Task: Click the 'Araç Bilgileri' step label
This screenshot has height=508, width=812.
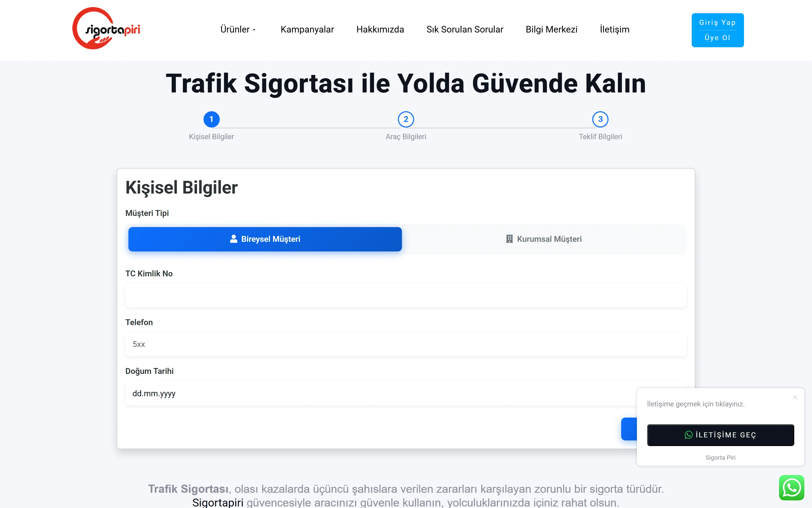Action: 406,137
